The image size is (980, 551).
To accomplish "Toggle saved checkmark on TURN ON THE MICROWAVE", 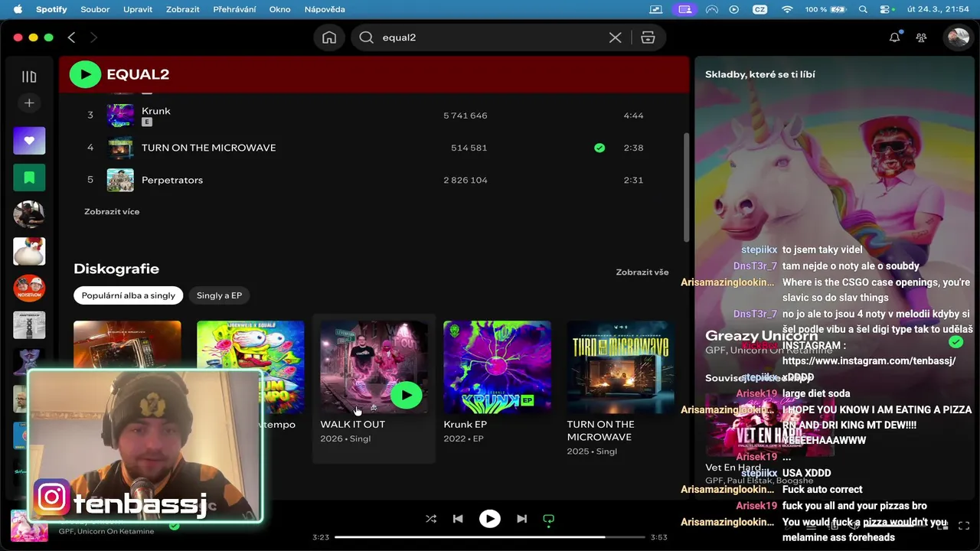I will 599,148.
